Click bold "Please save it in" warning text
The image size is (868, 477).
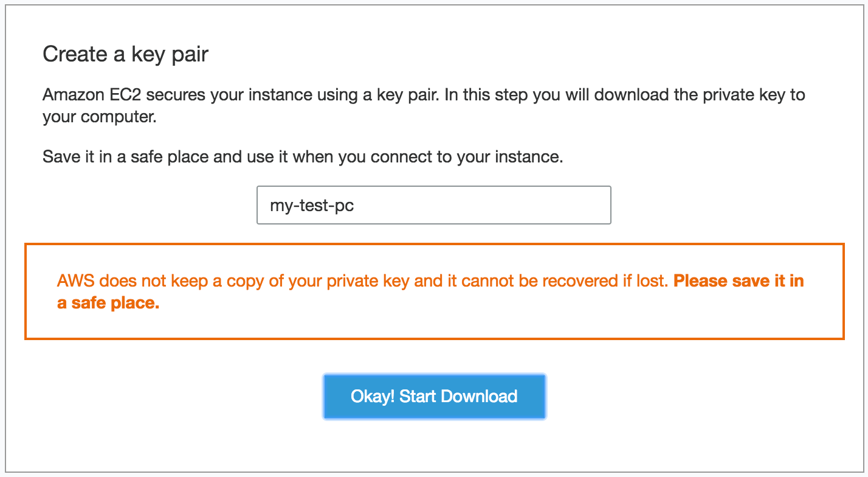click(739, 281)
